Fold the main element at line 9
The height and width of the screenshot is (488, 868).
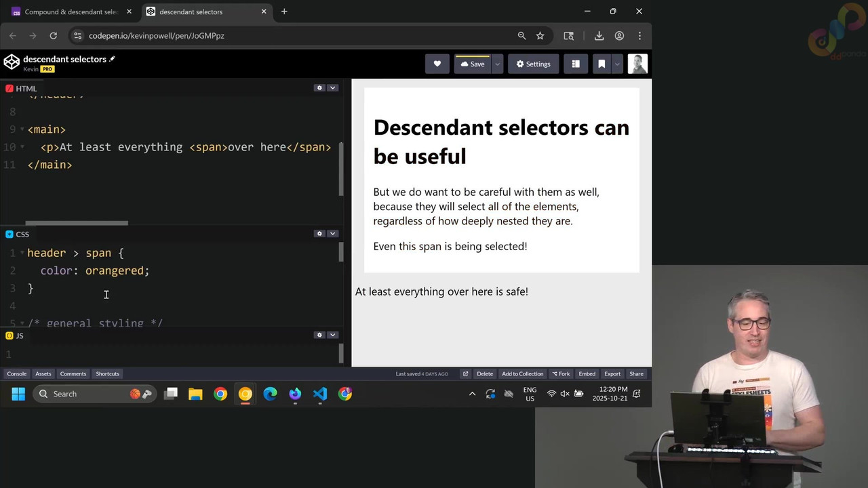(22, 129)
